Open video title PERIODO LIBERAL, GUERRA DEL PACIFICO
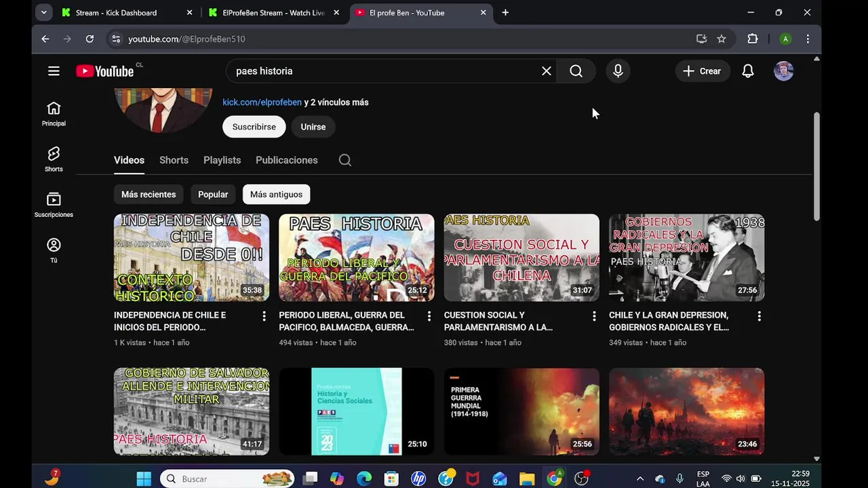Viewport: 868px width, 488px height. point(347,321)
